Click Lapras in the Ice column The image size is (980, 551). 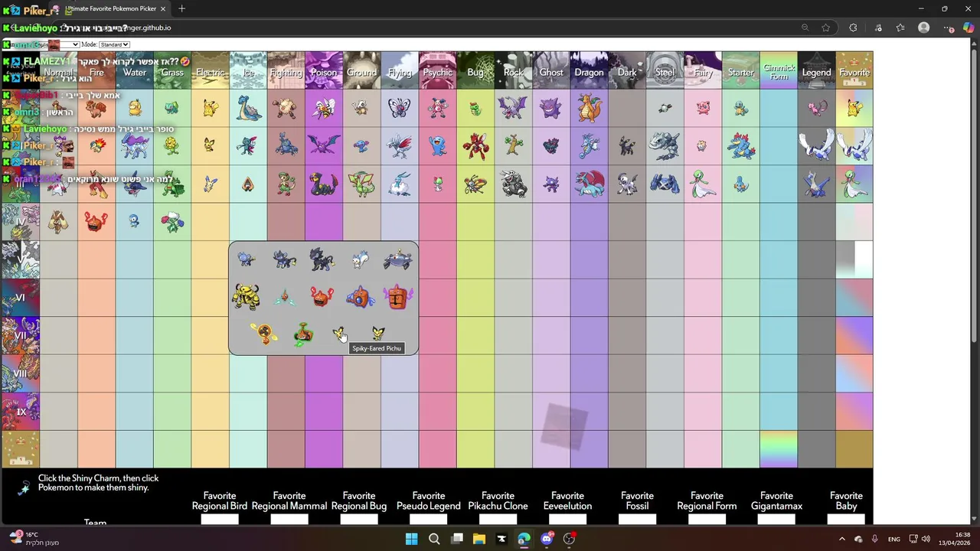248,108
